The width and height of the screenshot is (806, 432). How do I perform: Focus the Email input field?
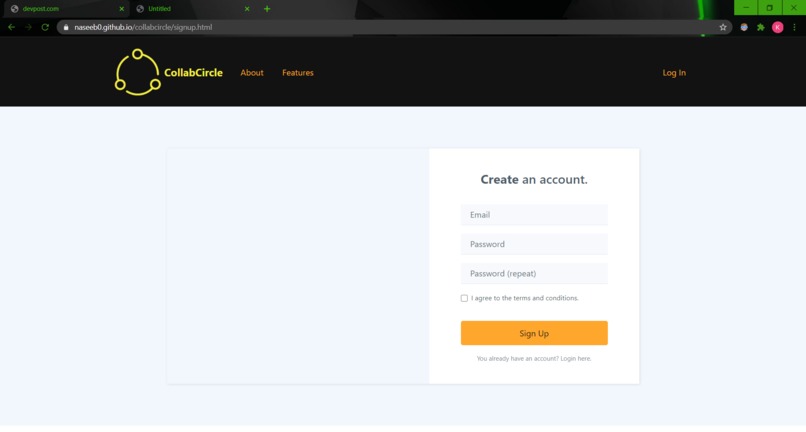[x=534, y=215]
